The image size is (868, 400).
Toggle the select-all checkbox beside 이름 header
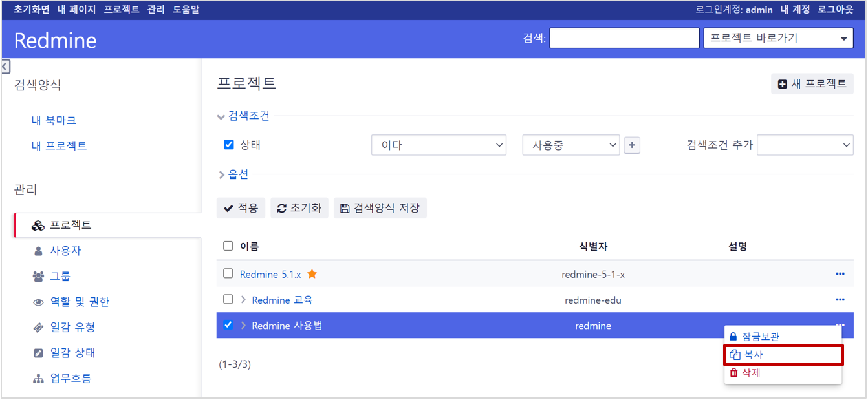[228, 246]
